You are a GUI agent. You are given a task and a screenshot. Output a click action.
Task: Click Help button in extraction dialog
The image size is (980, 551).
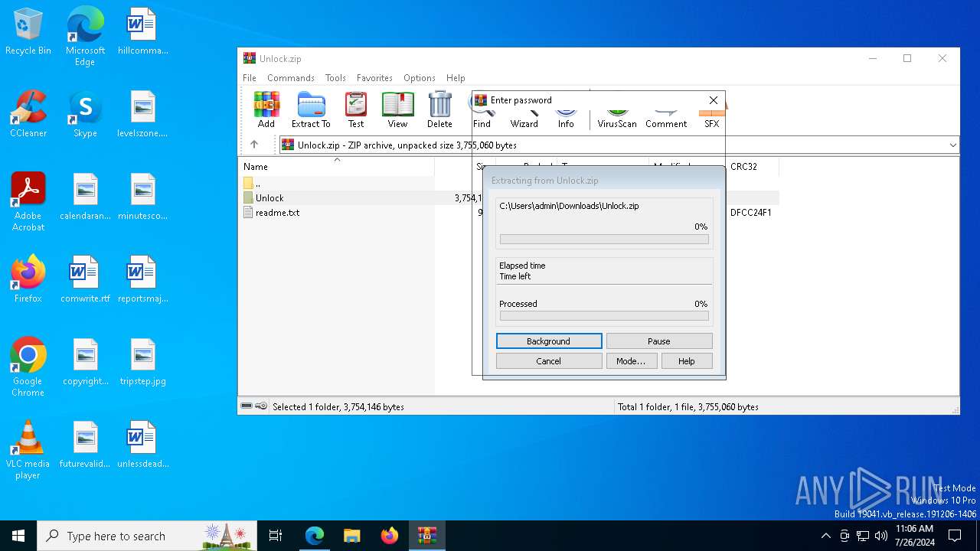click(x=687, y=361)
